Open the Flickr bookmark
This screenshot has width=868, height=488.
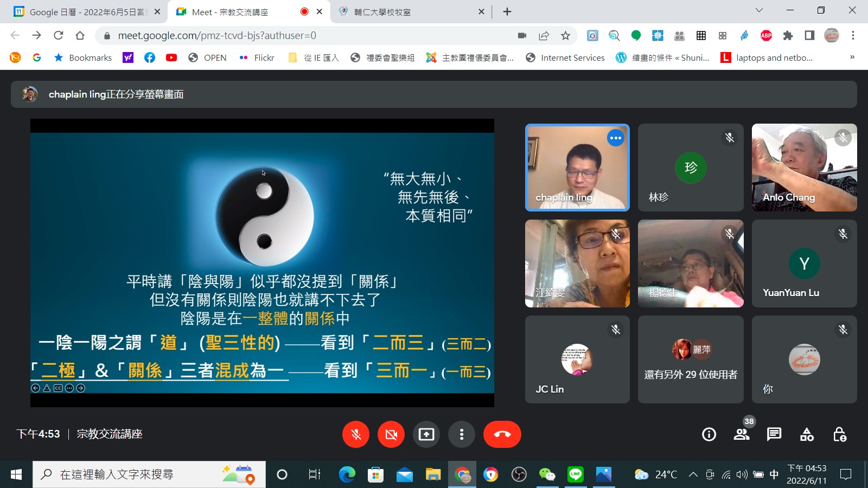coord(257,57)
